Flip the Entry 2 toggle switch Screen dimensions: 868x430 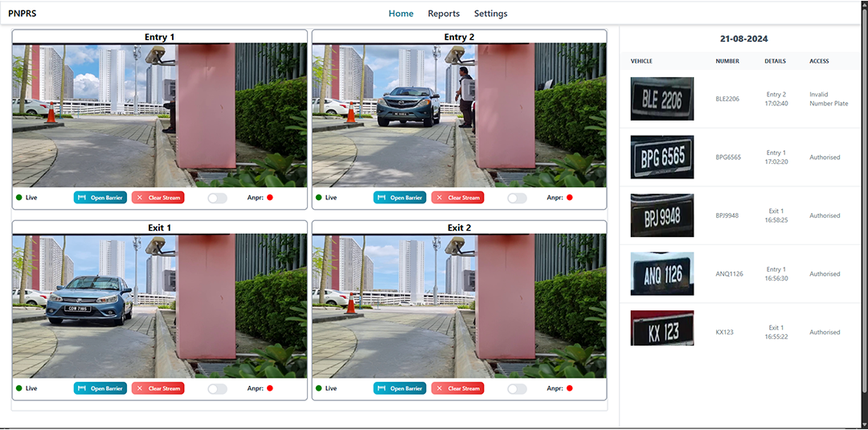click(x=517, y=198)
